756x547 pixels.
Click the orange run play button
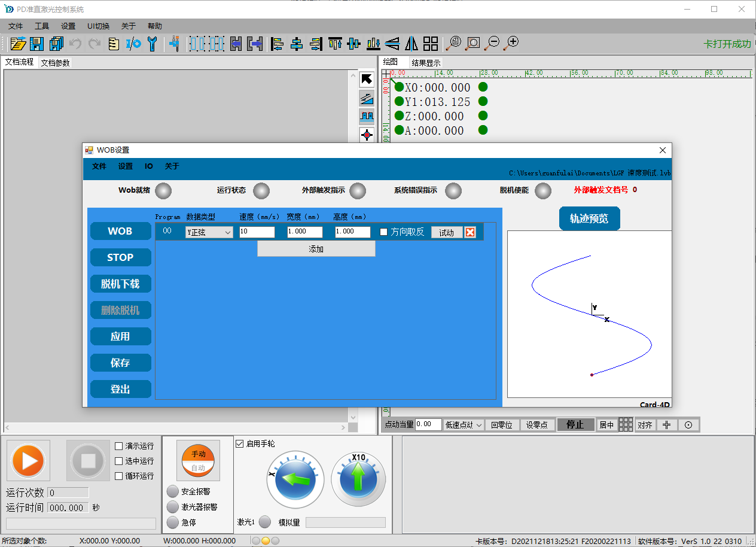(28, 461)
